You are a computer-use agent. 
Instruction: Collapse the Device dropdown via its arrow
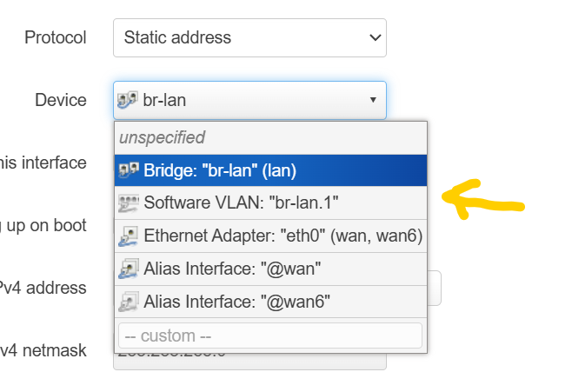click(373, 100)
